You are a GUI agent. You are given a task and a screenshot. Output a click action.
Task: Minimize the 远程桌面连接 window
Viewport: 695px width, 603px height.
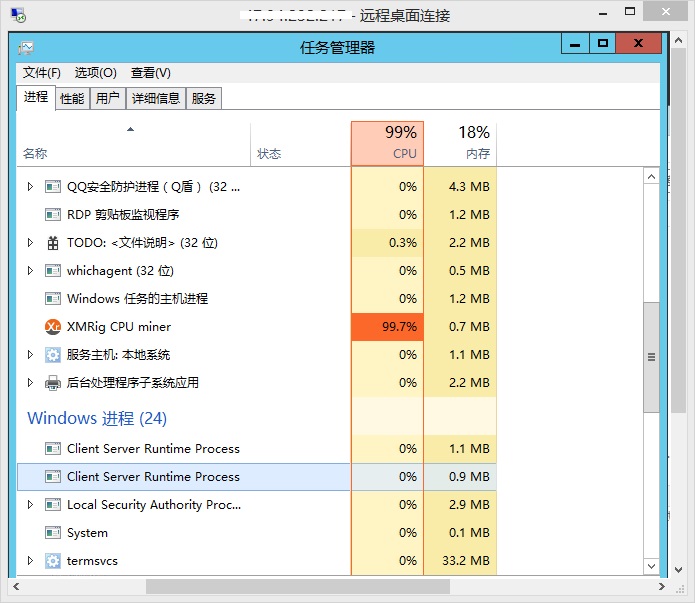(x=603, y=13)
